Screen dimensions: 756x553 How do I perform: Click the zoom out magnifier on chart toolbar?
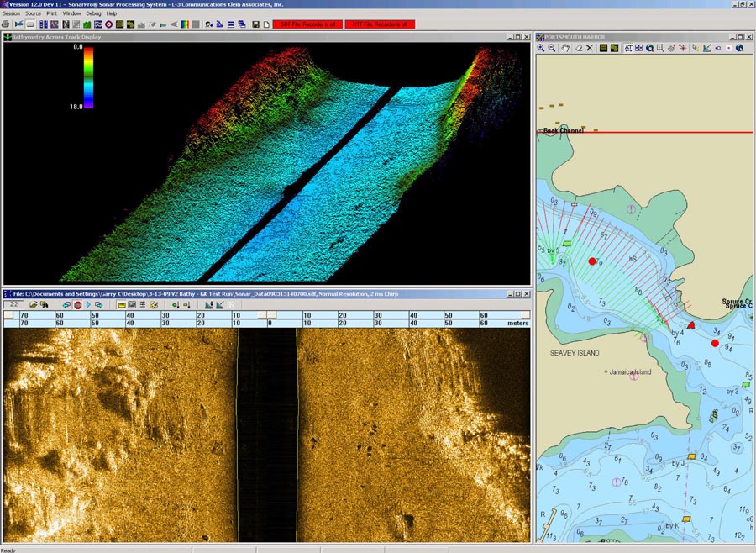coord(552,49)
